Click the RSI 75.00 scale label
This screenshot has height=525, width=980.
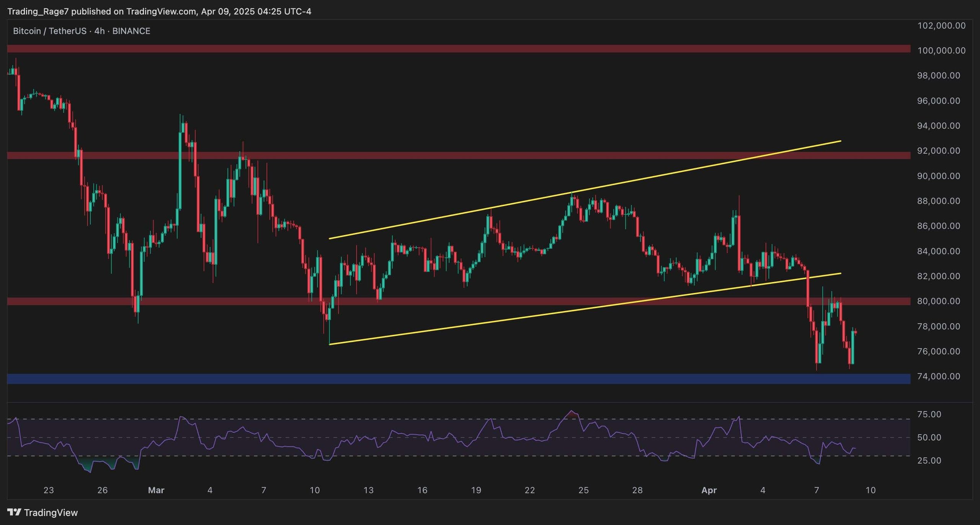pyautogui.click(x=929, y=414)
